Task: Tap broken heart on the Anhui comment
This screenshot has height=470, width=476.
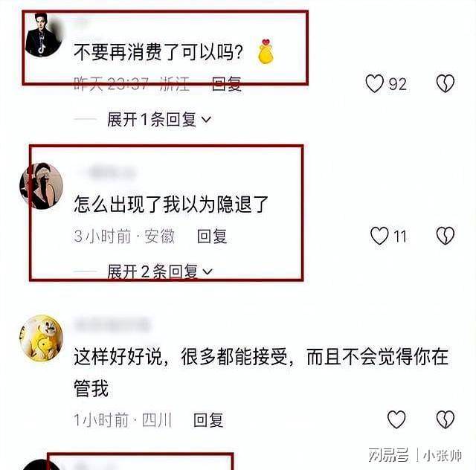Action: (445, 236)
